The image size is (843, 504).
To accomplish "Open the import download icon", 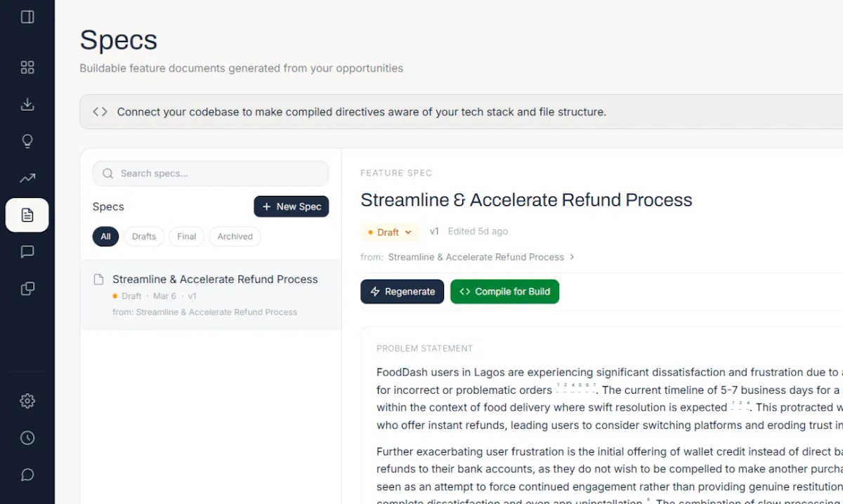I will 27,105.
